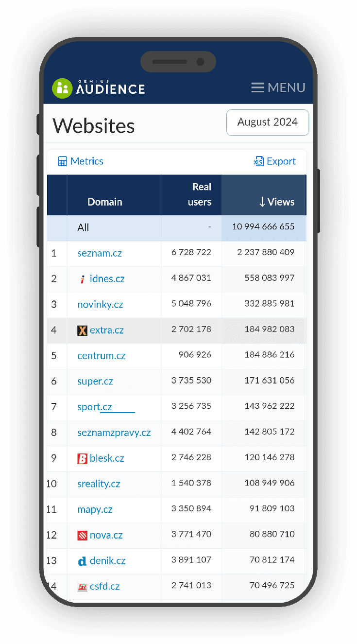Click the idnes.cz favicon icon

click(83, 279)
